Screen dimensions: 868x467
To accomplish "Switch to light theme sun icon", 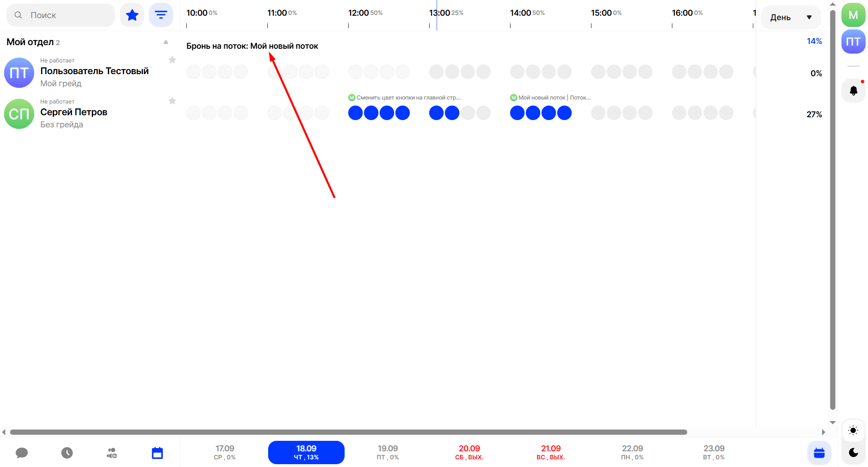I will (853, 430).
